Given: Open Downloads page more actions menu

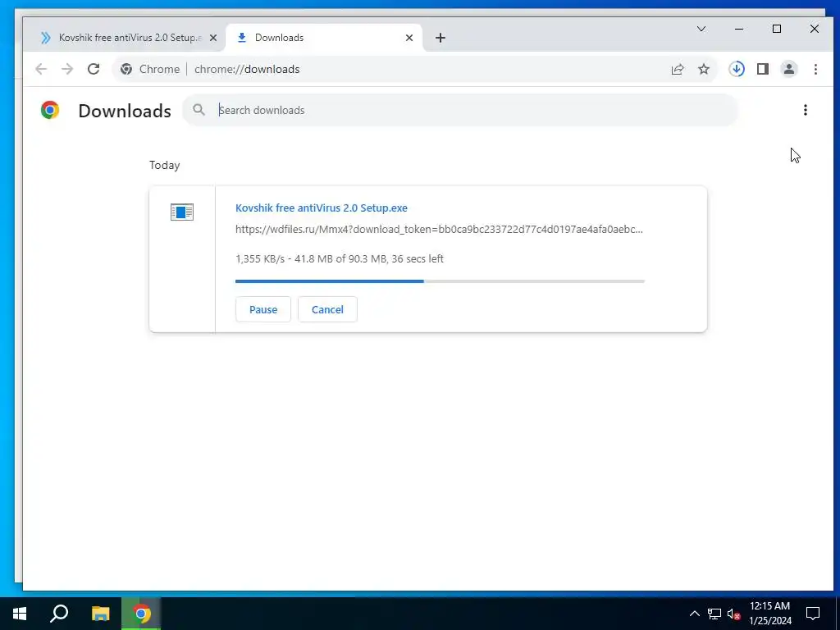Looking at the screenshot, I should [x=806, y=110].
